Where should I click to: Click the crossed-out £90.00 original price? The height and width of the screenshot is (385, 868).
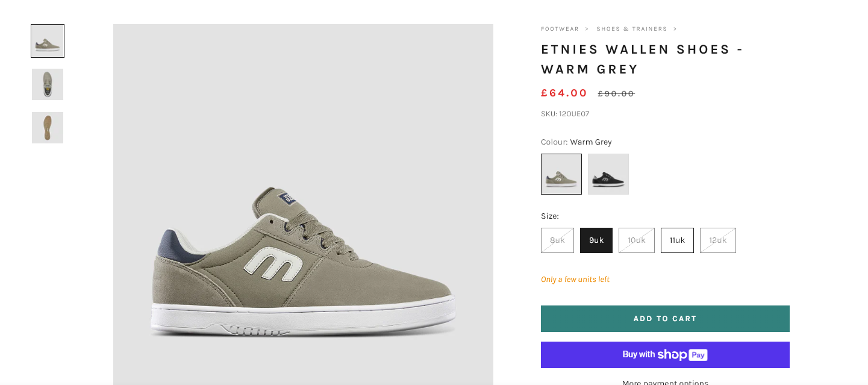coord(616,94)
